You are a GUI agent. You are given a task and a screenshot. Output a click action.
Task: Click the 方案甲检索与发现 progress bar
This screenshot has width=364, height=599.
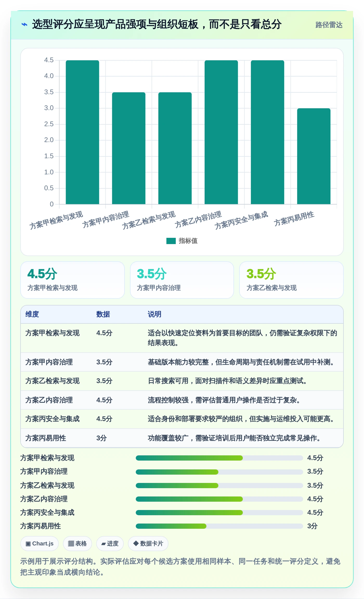click(x=219, y=458)
